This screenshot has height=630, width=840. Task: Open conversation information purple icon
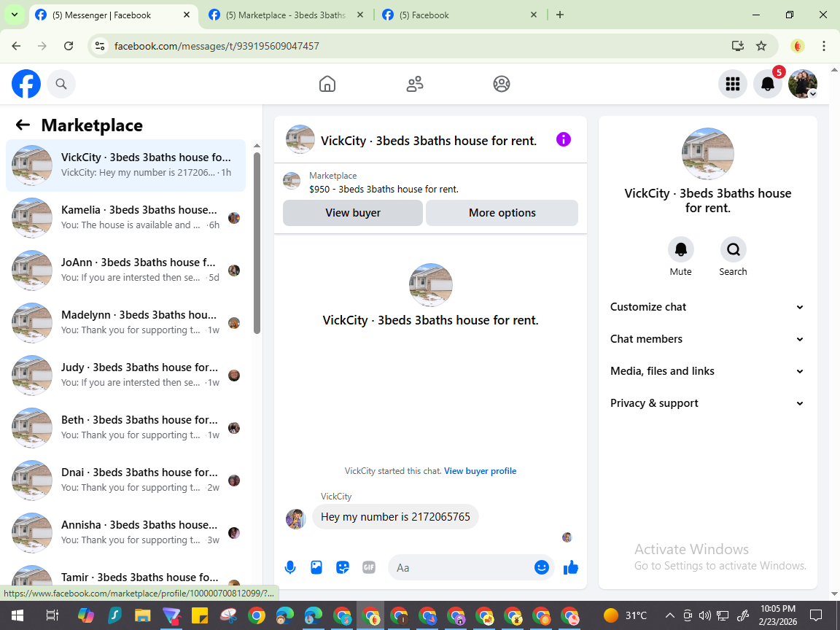[x=564, y=139]
